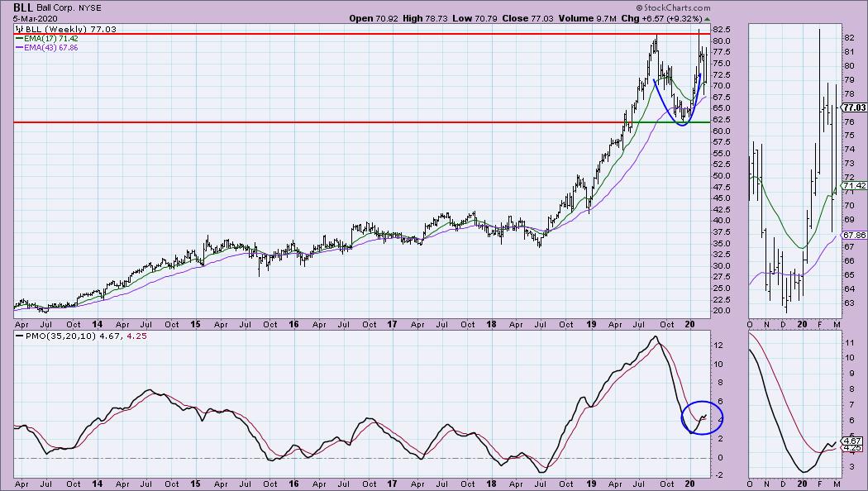Screen dimensions: 868x491
Task: Open the StockCharts.com watermark link
Action: [673, 7]
